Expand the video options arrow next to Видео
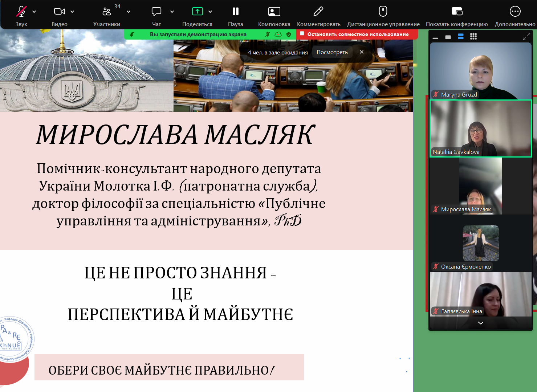Image resolution: width=537 pixels, height=392 pixels. point(72,12)
